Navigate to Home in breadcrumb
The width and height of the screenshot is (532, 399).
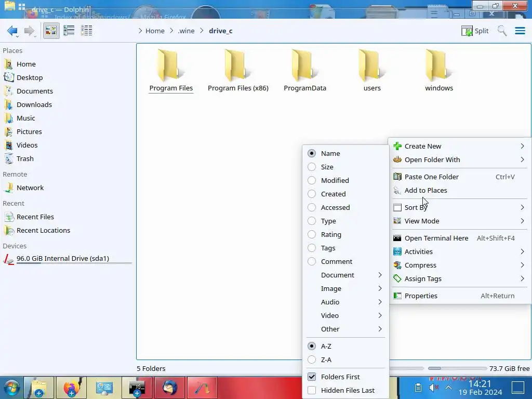point(155,31)
